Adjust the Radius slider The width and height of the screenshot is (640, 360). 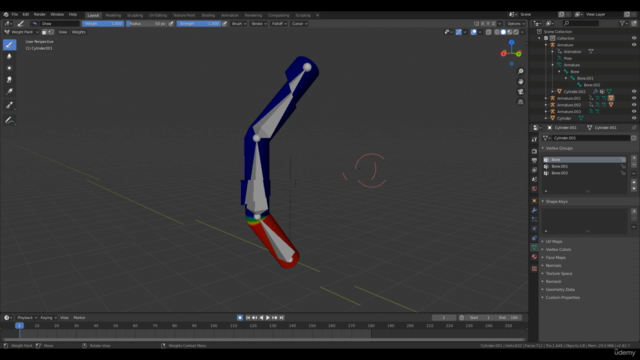(x=147, y=24)
